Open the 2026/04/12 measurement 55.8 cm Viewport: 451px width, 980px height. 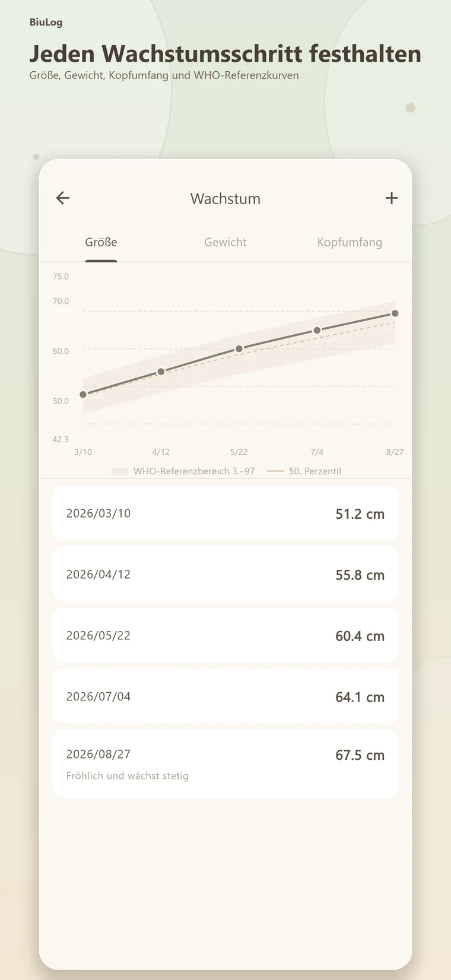[x=225, y=574]
